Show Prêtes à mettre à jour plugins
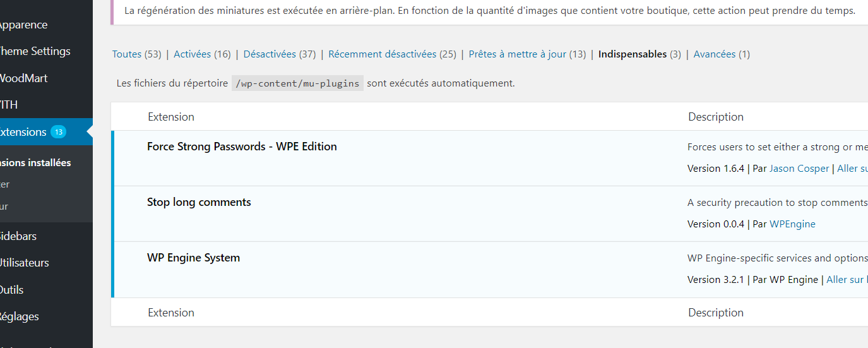Image resolution: width=868 pixels, height=348 pixels. click(518, 54)
